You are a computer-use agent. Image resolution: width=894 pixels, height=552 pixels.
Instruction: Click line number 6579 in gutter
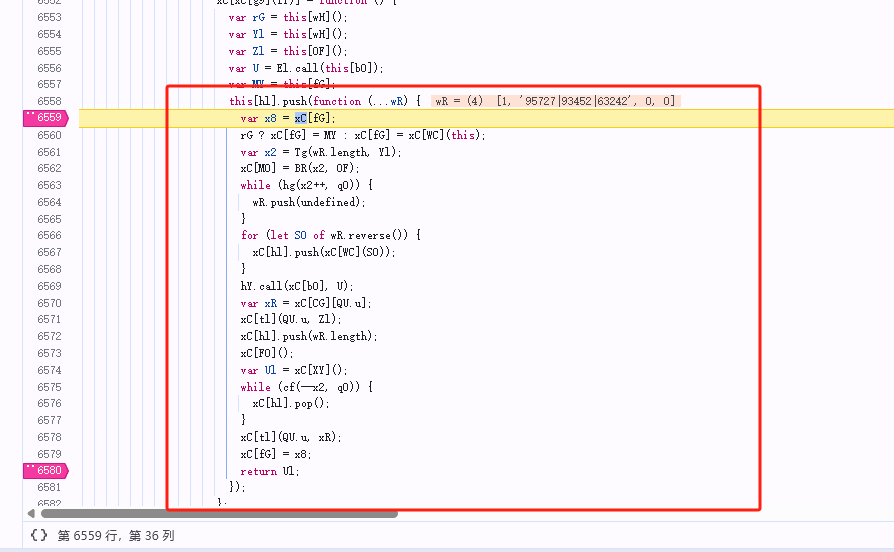49,454
